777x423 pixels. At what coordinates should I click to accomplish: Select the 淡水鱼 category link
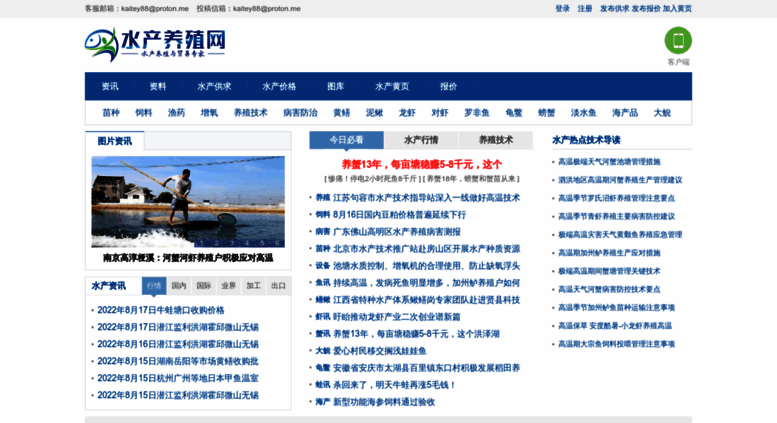click(584, 113)
